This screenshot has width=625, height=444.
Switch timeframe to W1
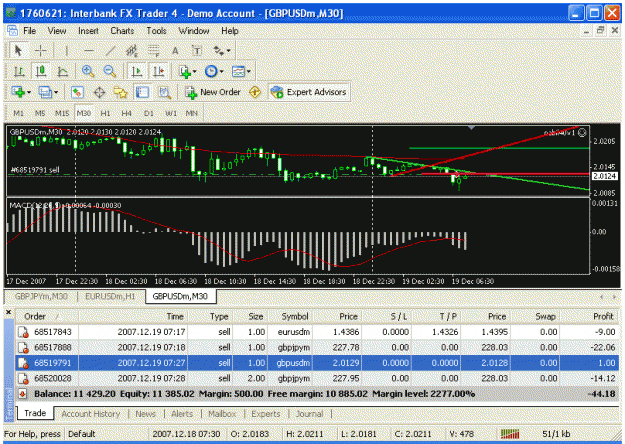coord(171,113)
